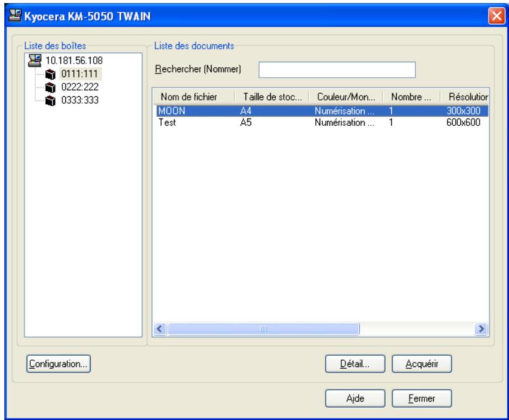Click the box icon beside 0222:222
Viewport: 509px width, 420px height.
pyautogui.click(x=51, y=88)
